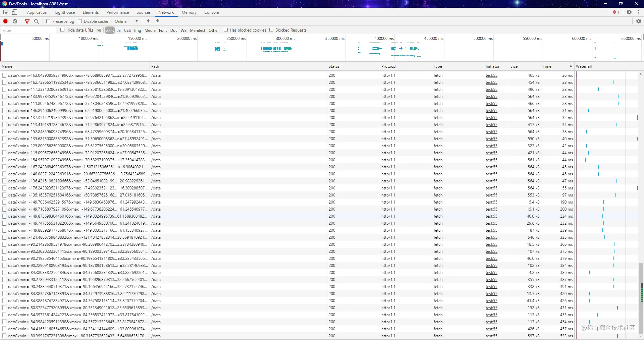Click the import HAR upload arrow
644x340 pixels.
tap(148, 21)
